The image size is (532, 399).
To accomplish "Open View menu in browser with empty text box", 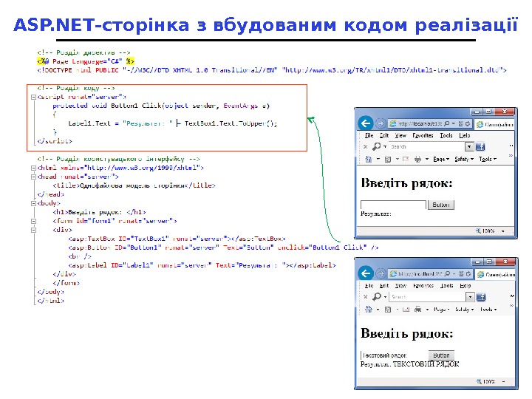I will [x=400, y=135].
